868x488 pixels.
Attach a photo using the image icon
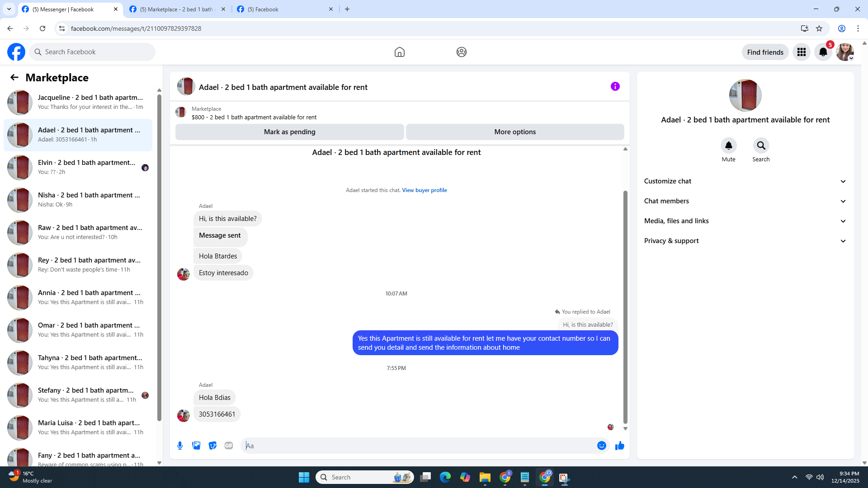tap(196, 446)
